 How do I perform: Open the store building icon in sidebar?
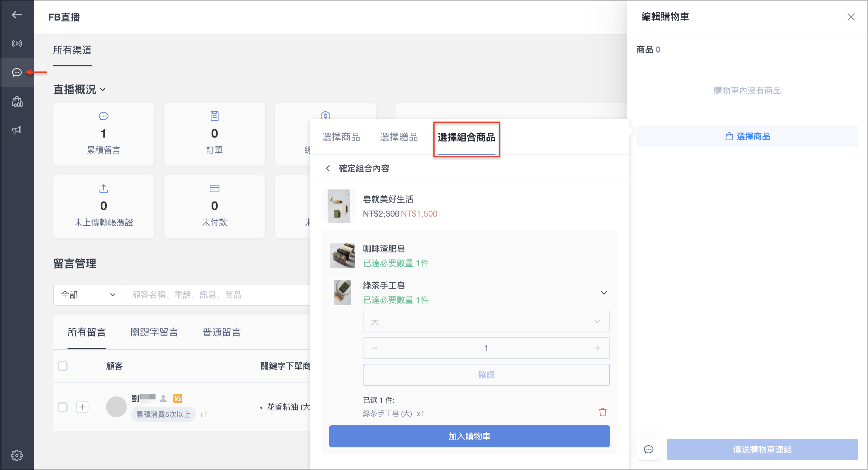point(17,102)
